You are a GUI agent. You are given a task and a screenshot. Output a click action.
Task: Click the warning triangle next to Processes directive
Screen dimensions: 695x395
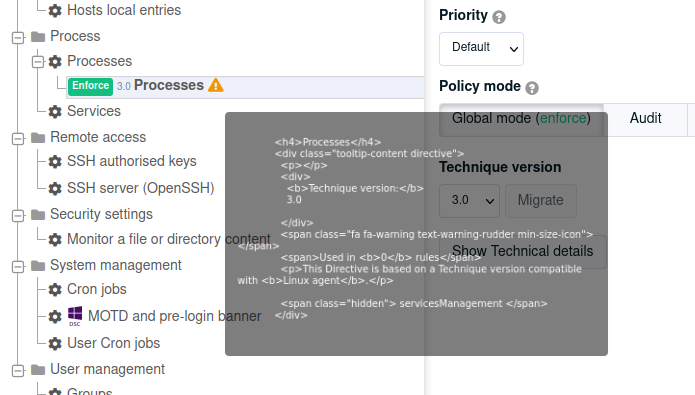[x=216, y=85]
